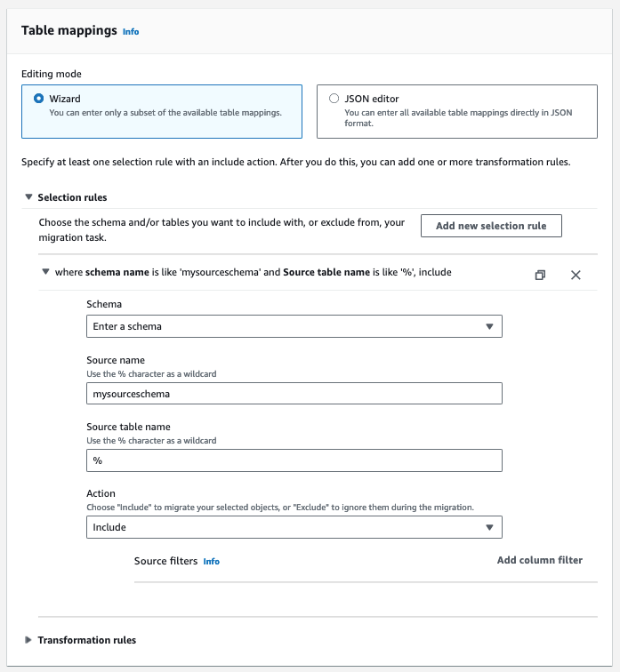
Task: Duplicate the mysourceschema selection rule
Action: coord(540,275)
